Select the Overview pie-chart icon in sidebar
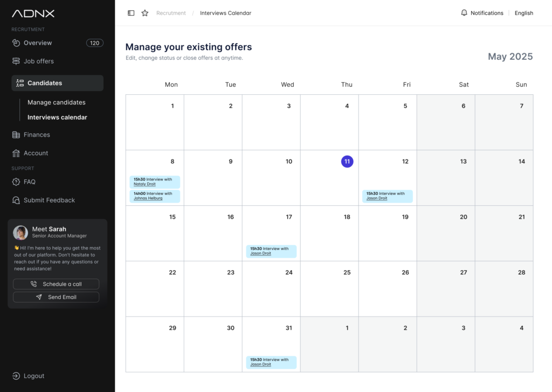This screenshot has width=552, height=392. pos(17,43)
